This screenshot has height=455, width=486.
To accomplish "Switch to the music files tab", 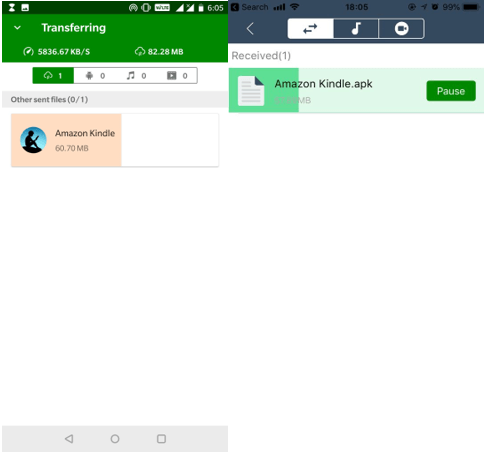I will pos(136,76).
